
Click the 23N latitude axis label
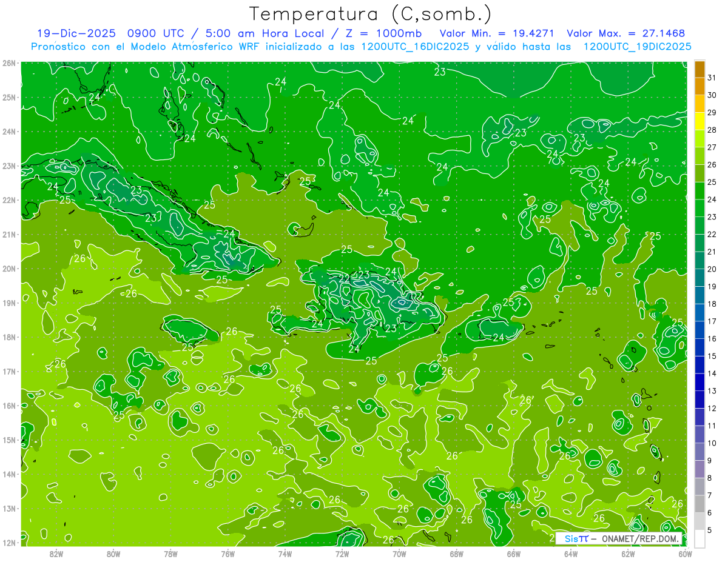pos(9,166)
